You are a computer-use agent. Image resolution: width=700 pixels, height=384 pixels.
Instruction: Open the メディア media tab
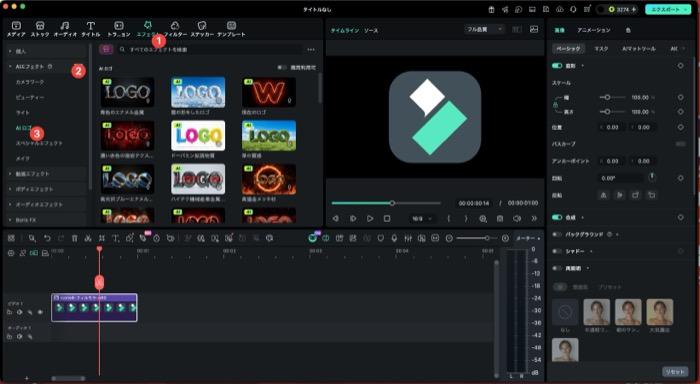[x=16, y=29]
